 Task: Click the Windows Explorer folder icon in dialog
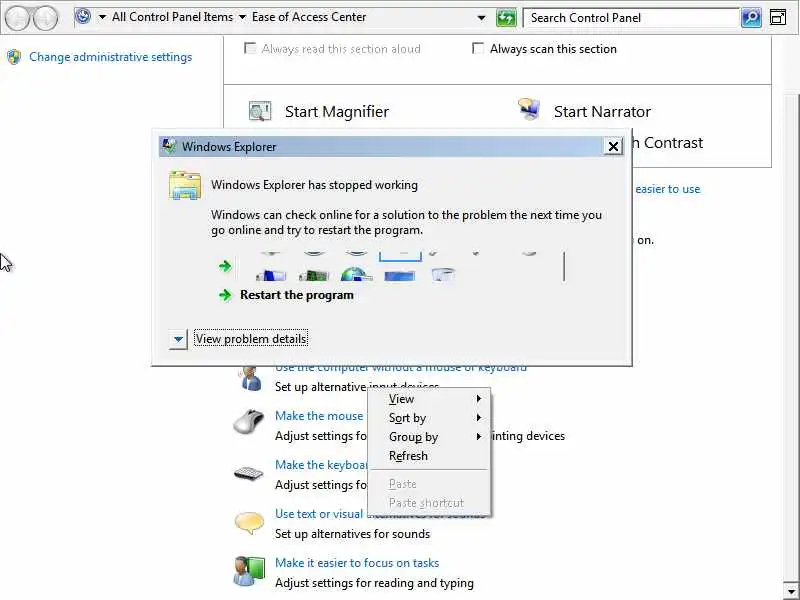pyautogui.click(x=185, y=185)
